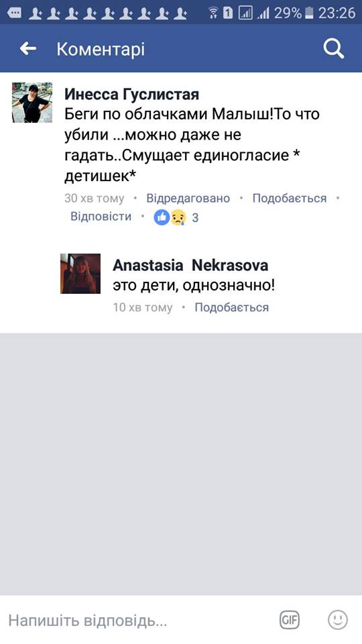Tap the back arrow in the header
Image resolution: width=362 pixels, height=644 pixels.
coord(28,49)
